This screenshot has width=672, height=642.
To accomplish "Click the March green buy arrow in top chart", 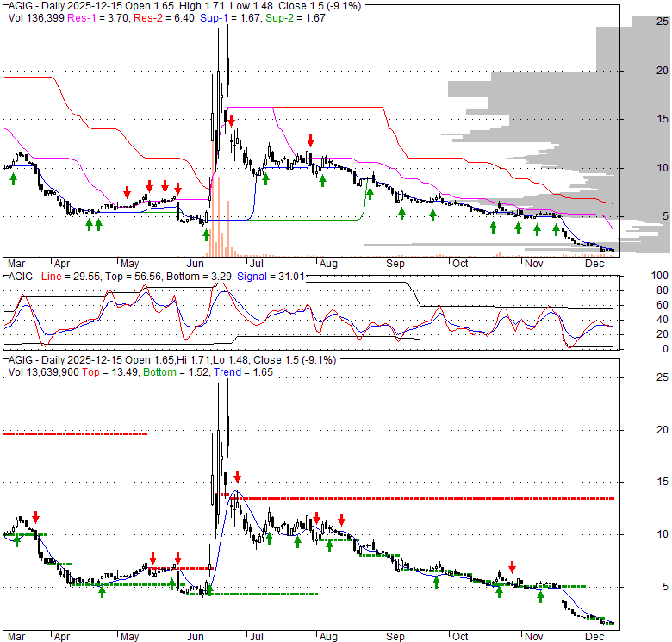I will pyautogui.click(x=13, y=179).
